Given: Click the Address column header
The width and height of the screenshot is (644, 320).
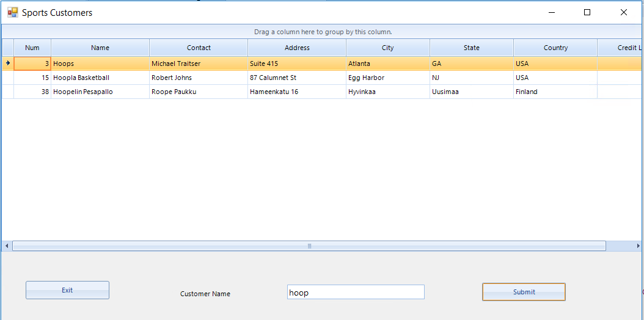Looking at the screenshot, I should coord(297,48).
